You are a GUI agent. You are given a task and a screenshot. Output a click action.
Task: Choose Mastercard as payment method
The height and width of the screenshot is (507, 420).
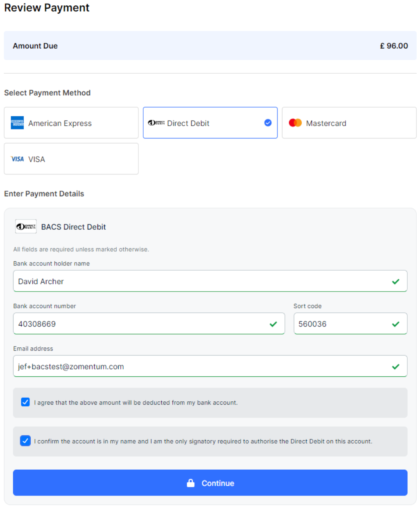[349, 123]
